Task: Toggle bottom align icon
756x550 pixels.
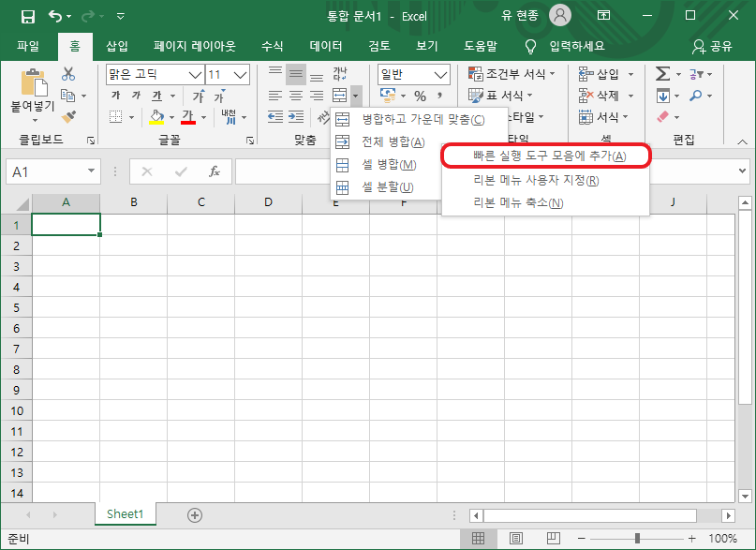Action: point(317,76)
